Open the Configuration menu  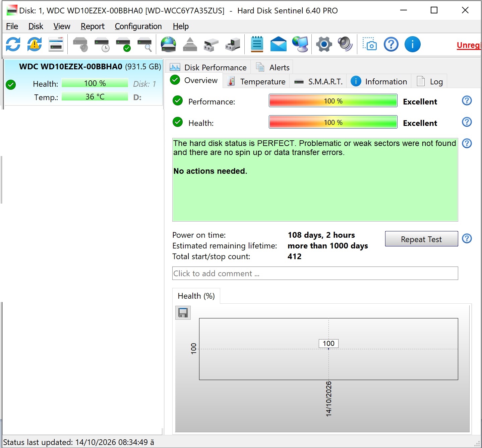(138, 26)
